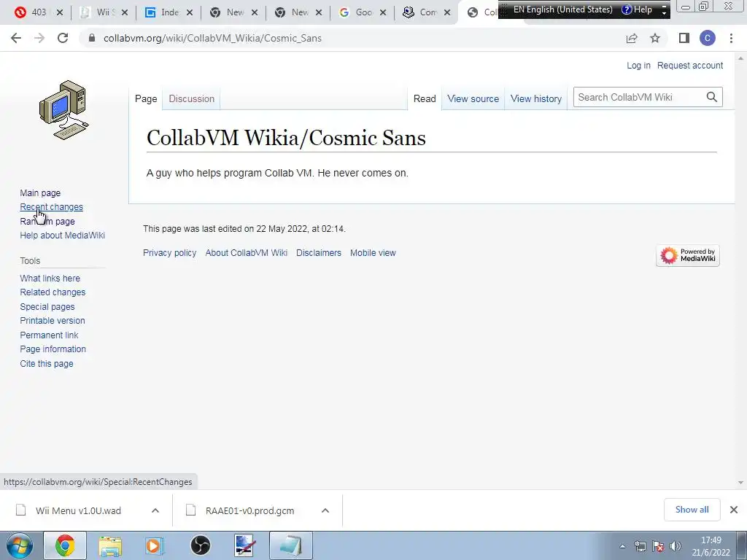Click the CollabVM computer logo

point(64,110)
